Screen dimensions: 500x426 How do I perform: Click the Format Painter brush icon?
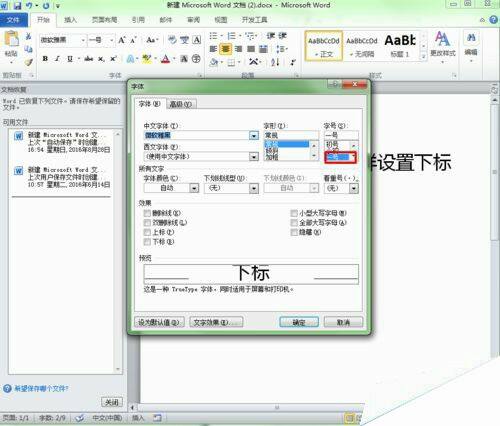[x=29, y=62]
